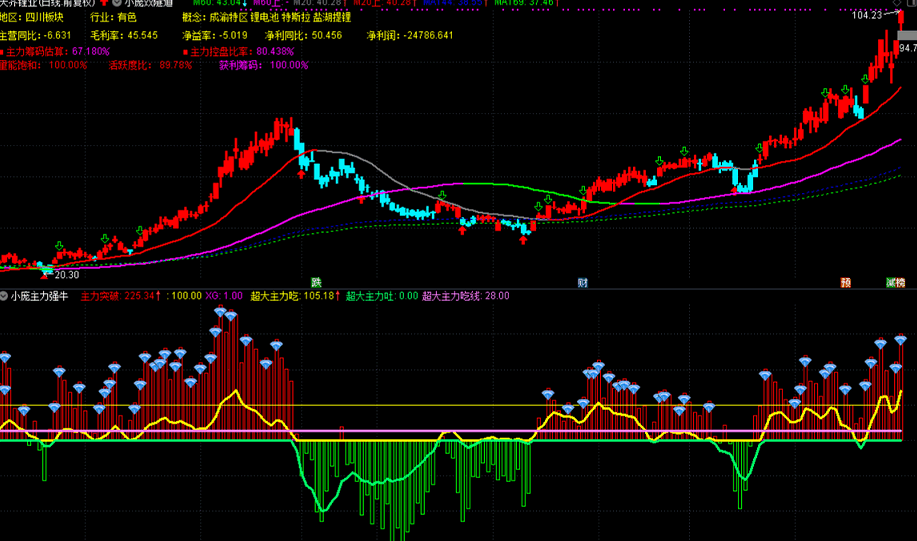The height and width of the screenshot is (541, 917).
Task: Select the 小庞主力强牛 indicator title
Action: pyautogui.click(x=40, y=296)
